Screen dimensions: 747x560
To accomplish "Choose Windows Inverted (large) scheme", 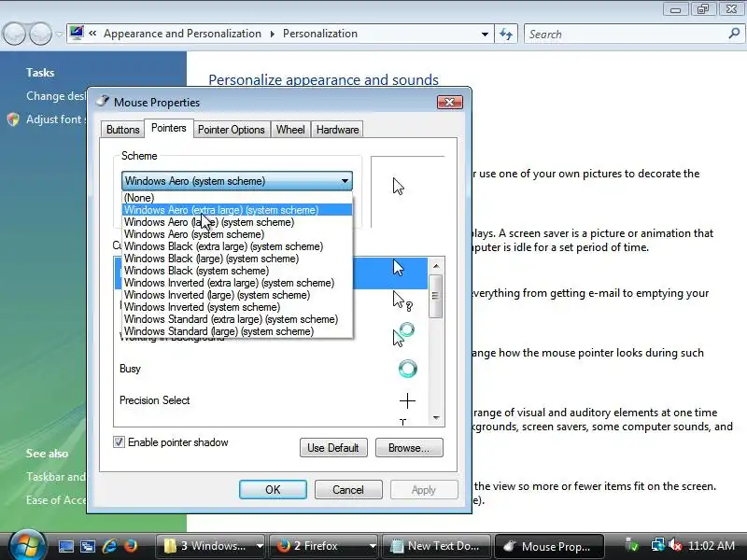I will click(237, 295).
